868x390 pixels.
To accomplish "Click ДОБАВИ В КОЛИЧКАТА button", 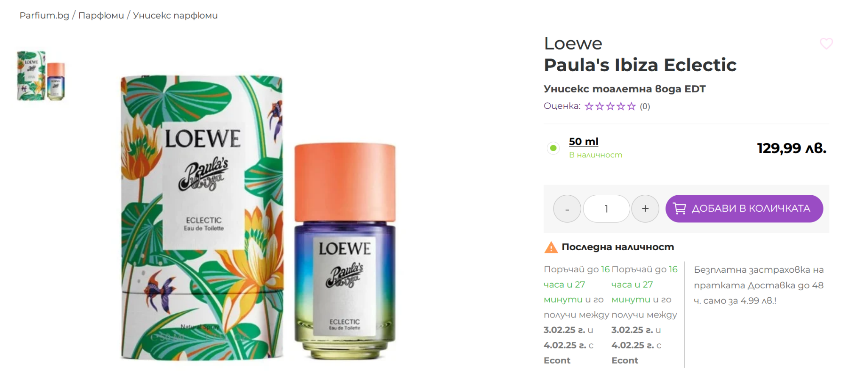I will 744,209.
